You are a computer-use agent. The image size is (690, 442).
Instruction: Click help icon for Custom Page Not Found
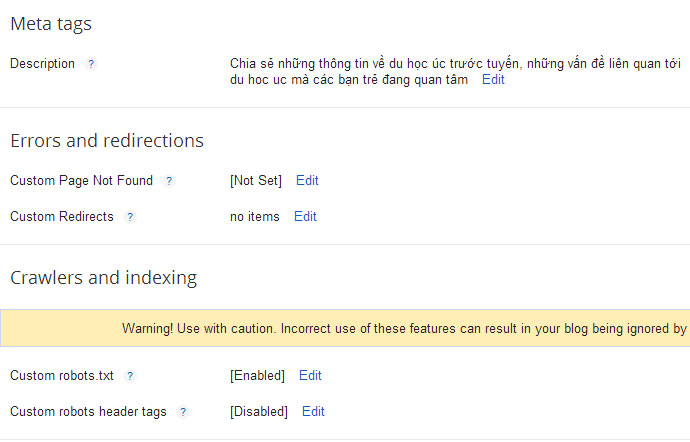pyautogui.click(x=169, y=180)
